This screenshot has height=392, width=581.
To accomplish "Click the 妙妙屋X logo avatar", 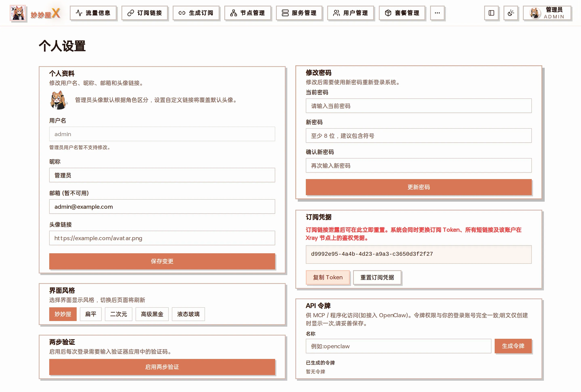I will coord(18,13).
